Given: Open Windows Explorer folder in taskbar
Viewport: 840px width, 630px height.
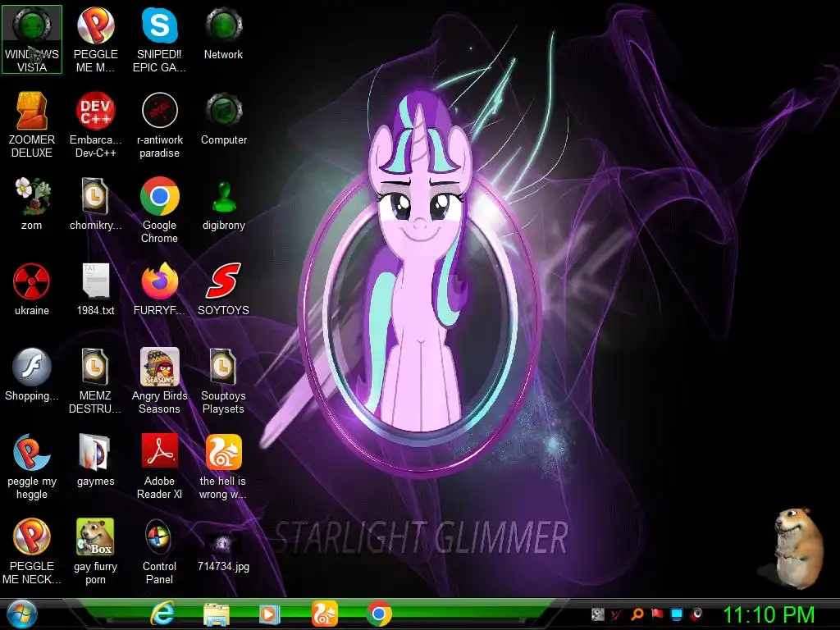Looking at the screenshot, I should tap(217, 614).
